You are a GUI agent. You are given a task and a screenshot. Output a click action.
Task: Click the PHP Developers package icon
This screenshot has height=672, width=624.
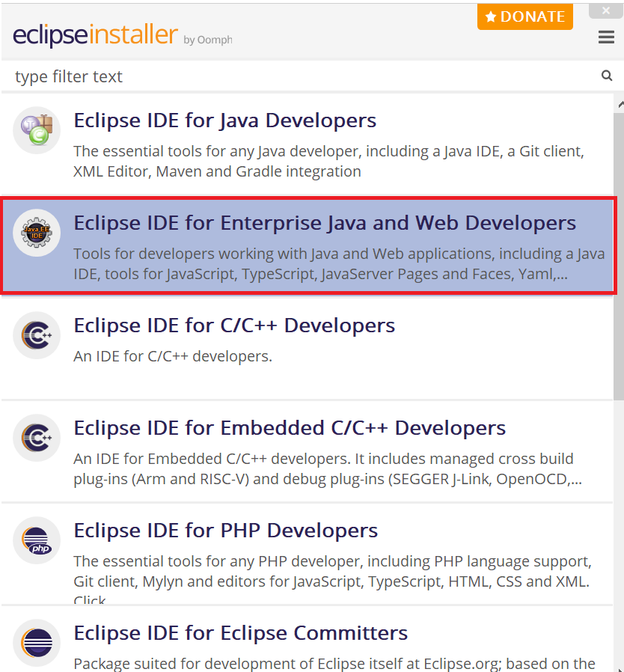click(x=37, y=540)
